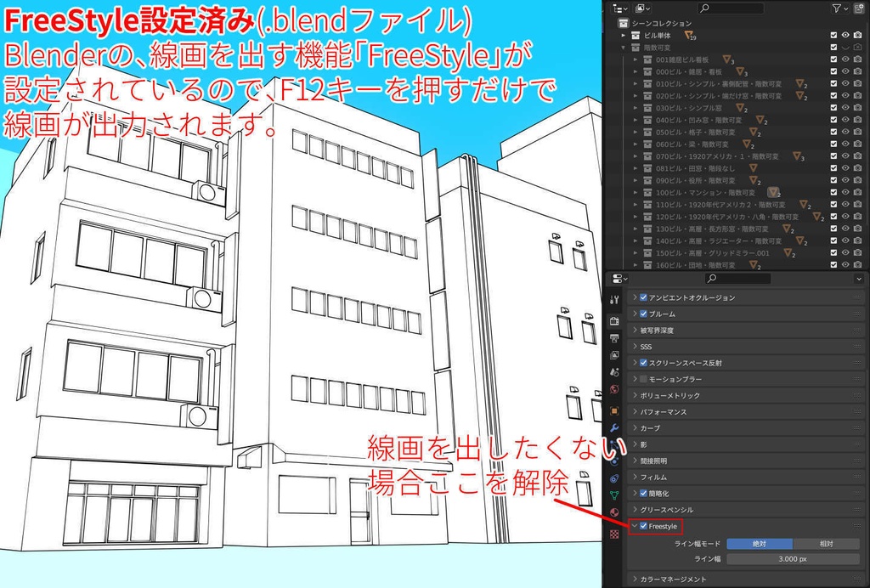Screen dimensions: 870x588
Task: Click the outliner filter funnel icon
Action: 837,8
